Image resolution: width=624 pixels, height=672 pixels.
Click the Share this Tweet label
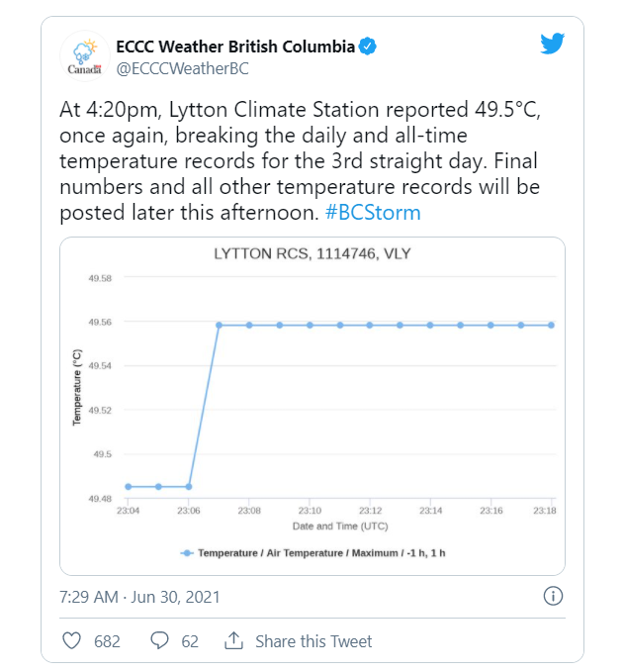[313, 641]
